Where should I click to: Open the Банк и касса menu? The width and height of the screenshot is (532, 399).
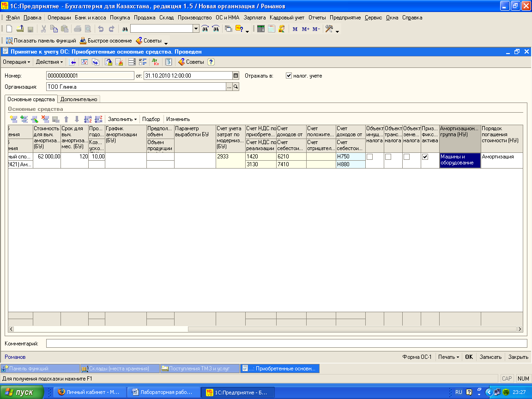tap(90, 18)
